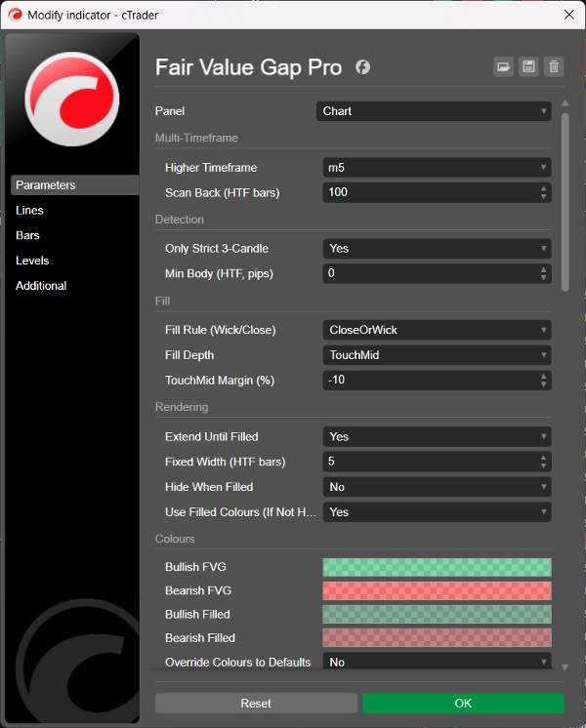Screen dimensions: 586x728
Task: Click the TouchMid Margin (%) input field
Action: tap(430, 381)
